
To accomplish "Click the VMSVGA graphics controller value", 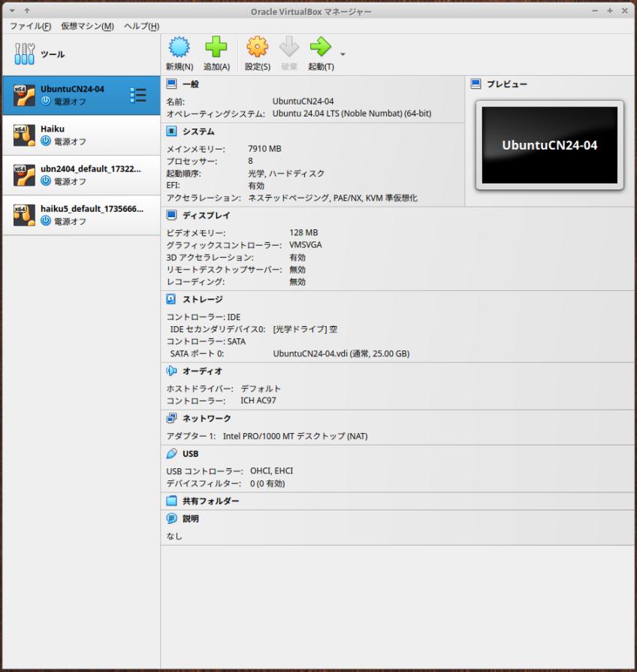I will tap(306, 245).
